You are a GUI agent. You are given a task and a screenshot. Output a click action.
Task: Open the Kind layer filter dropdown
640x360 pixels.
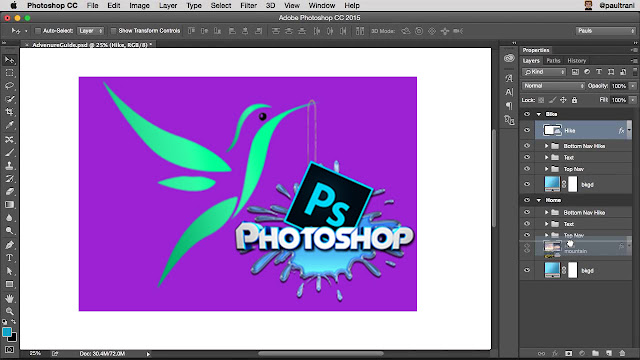coord(544,72)
